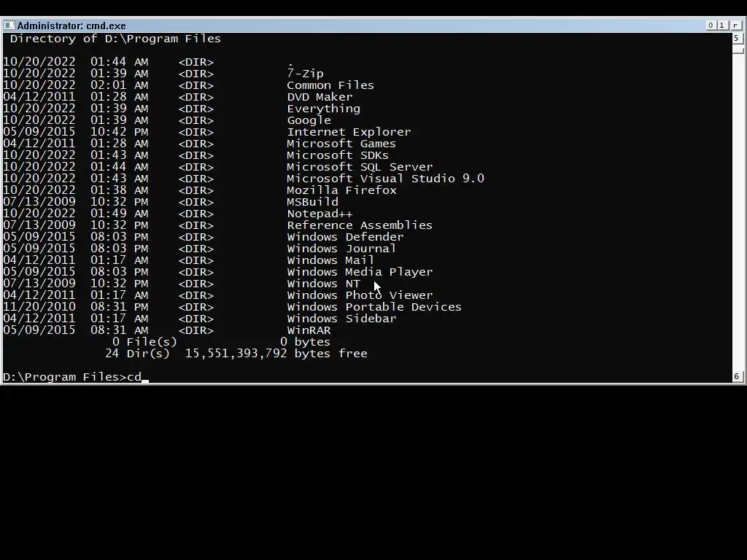The width and height of the screenshot is (747, 560).
Task: Minimize the cmd.exe window
Action: tap(711, 26)
